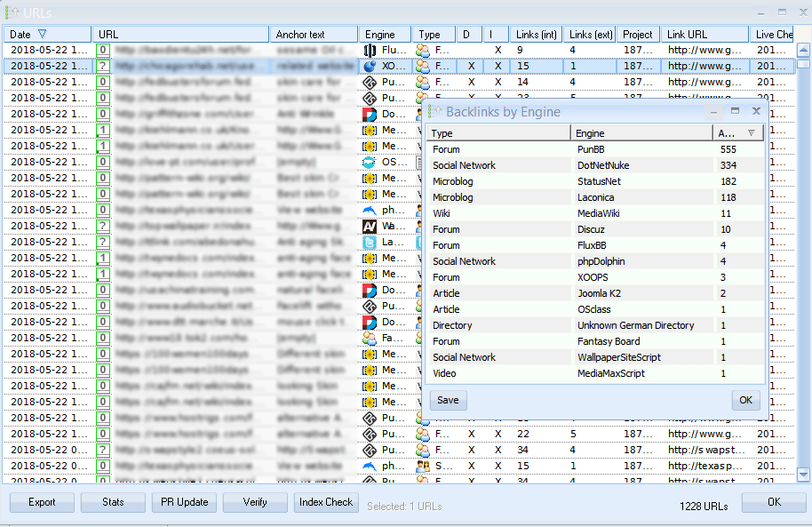Click the Export button
The width and height of the screenshot is (812, 527).
pos(42,502)
